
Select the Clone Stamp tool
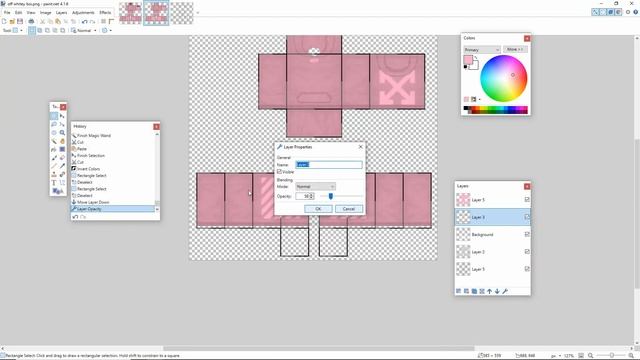[54, 175]
